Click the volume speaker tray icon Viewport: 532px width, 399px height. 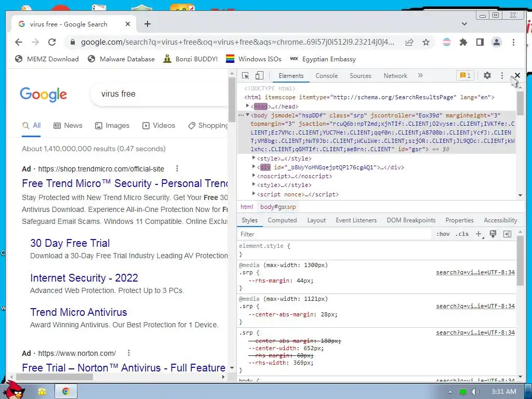[x=475, y=392]
